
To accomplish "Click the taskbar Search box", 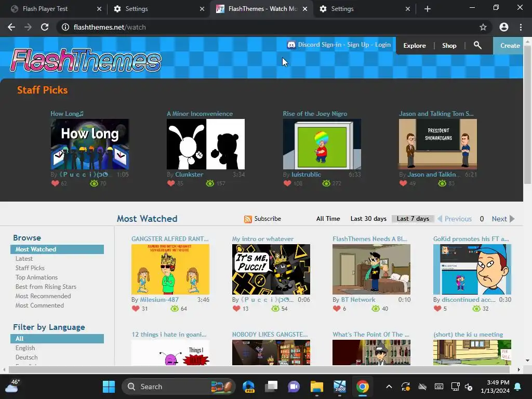I will (x=179, y=387).
